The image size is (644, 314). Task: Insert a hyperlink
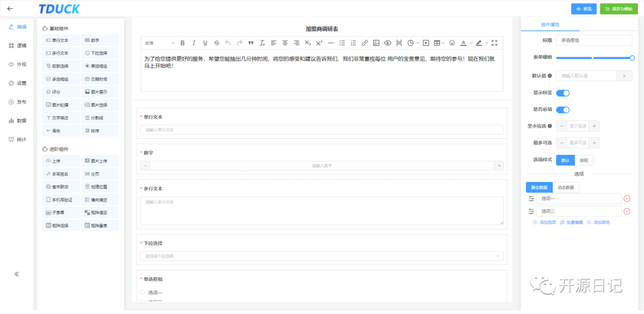point(365,43)
